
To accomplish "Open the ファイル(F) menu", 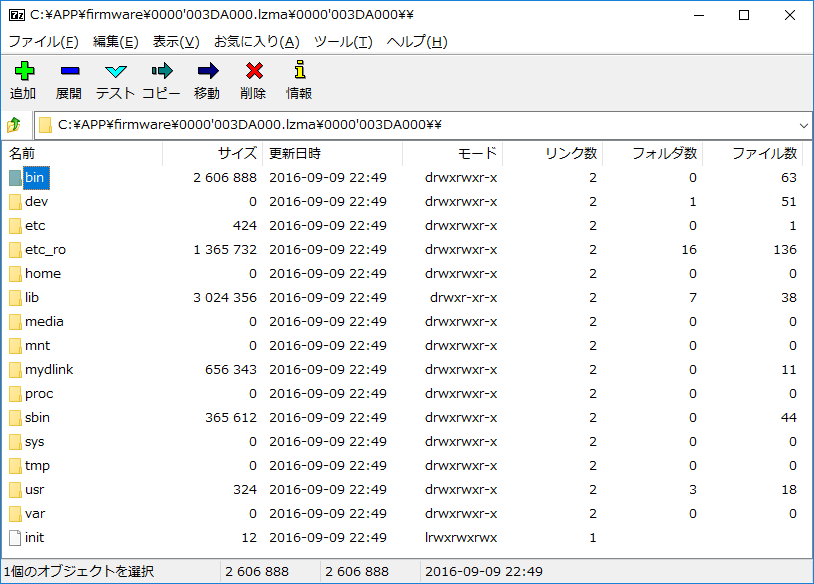I will 44,42.
